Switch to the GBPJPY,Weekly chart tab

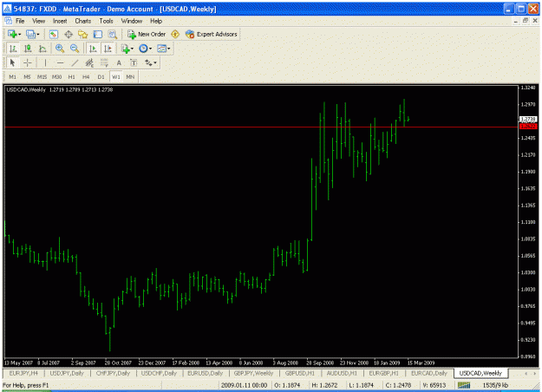click(253, 373)
